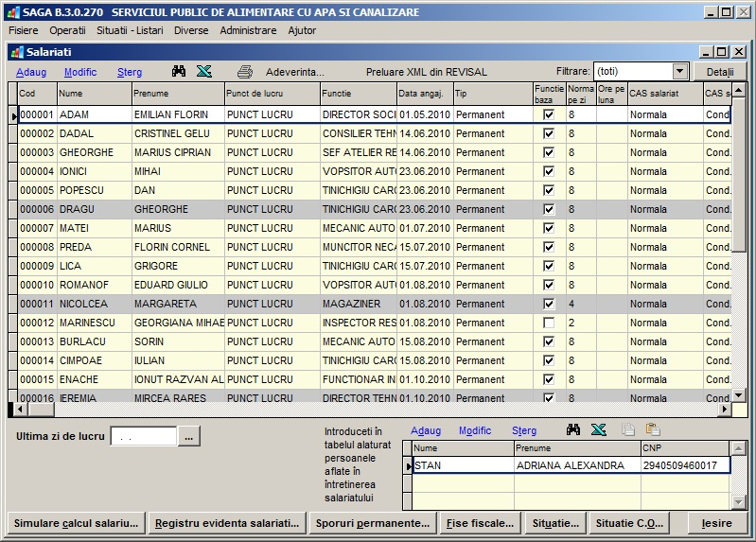Image resolution: width=756 pixels, height=542 pixels.
Task: Open the Diverse menu
Action: pos(191,30)
